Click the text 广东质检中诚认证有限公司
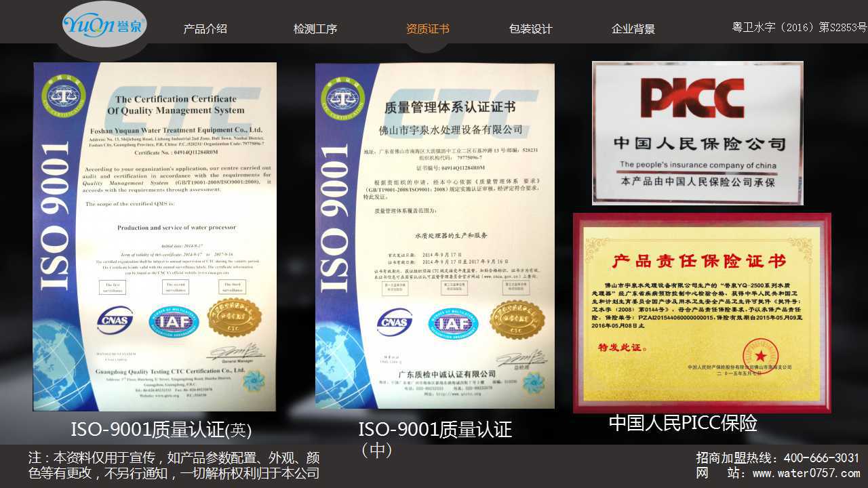This screenshot has height=488, width=868. pos(447,374)
